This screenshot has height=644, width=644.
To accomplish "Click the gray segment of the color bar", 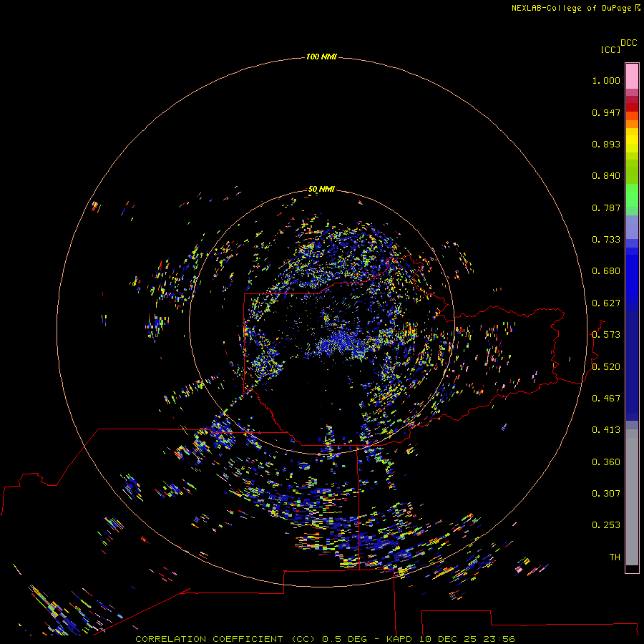I will pos(632,497).
